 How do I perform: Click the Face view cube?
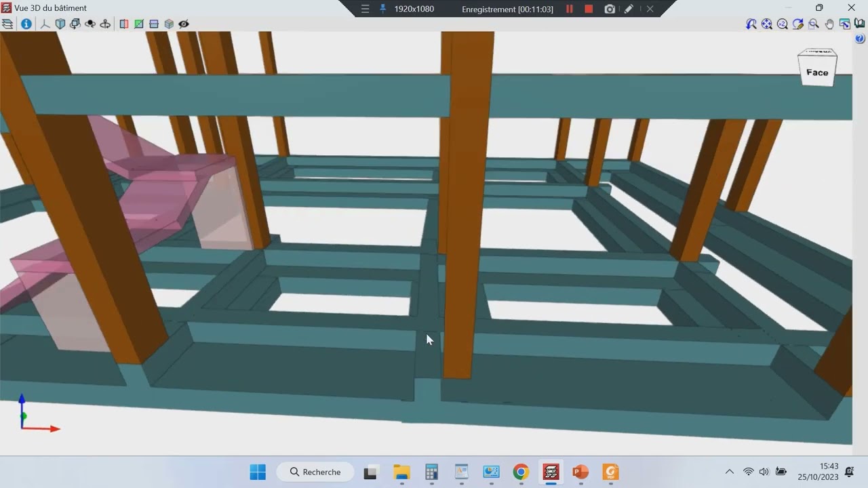(817, 67)
